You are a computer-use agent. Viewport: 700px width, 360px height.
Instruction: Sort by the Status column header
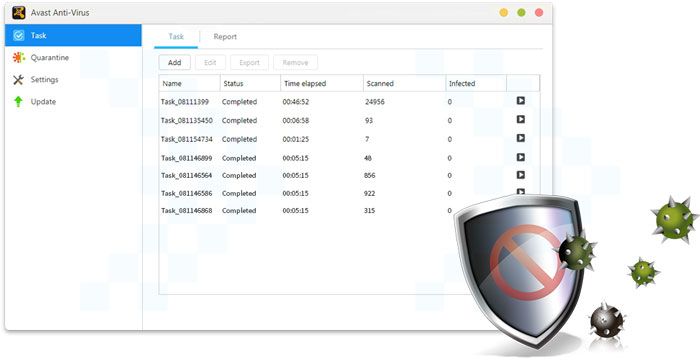tap(250, 84)
